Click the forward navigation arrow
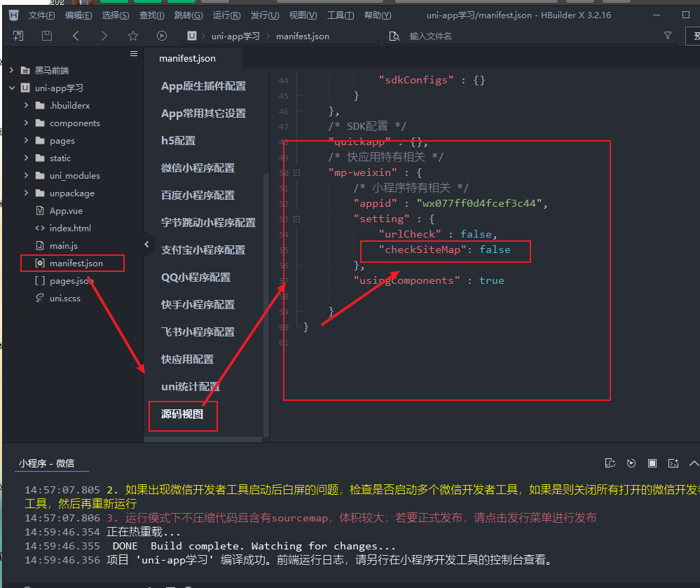This screenshot has height=588, width=700. pyautogui.click(x=104, y=36)
